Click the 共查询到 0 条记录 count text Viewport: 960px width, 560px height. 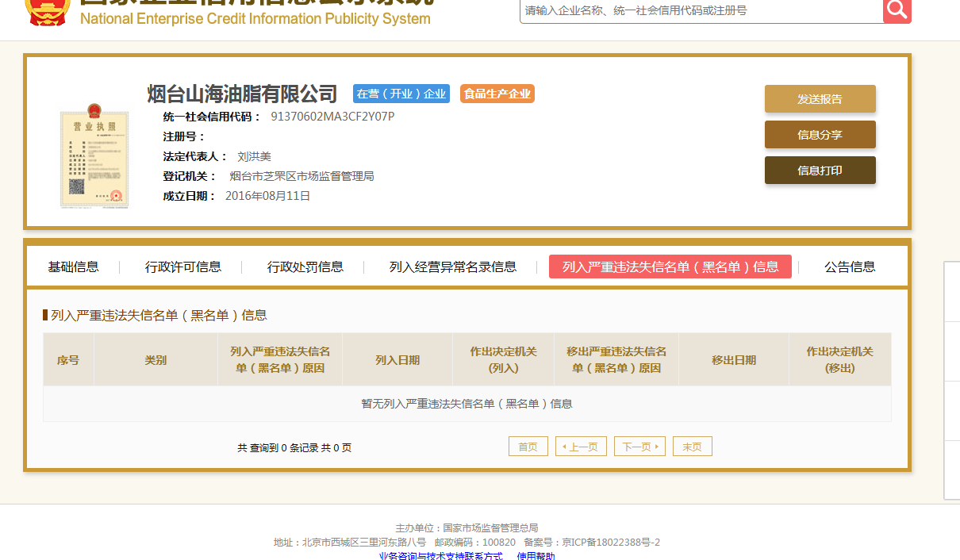(294, 447)
